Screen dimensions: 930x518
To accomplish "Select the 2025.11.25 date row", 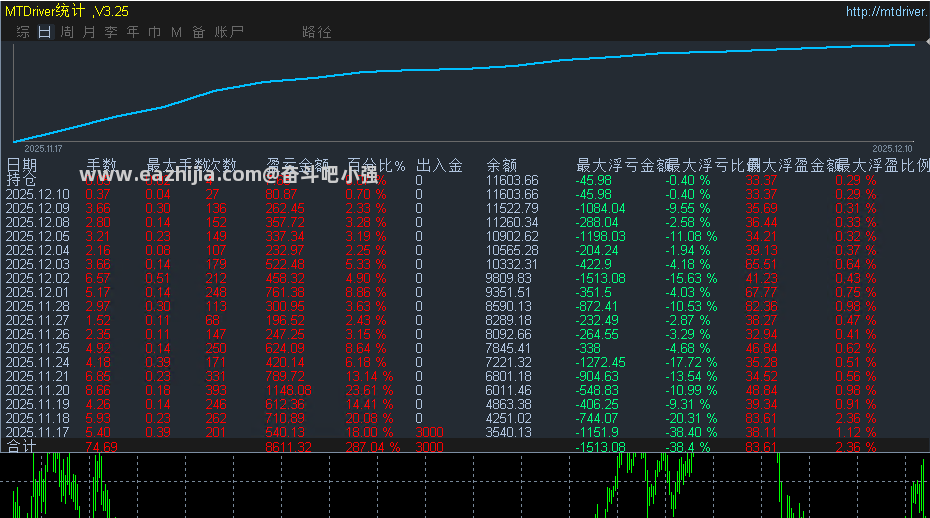I will (37, 348).
